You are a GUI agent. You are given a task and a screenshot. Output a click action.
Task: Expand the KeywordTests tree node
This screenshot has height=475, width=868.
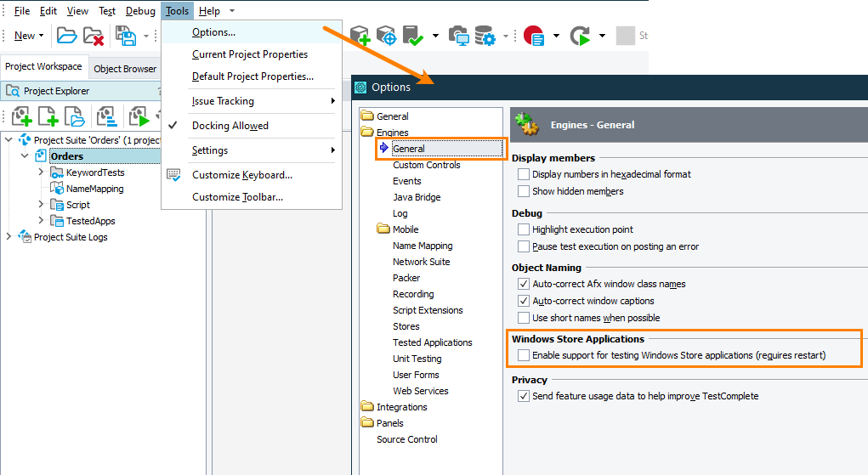41,172
